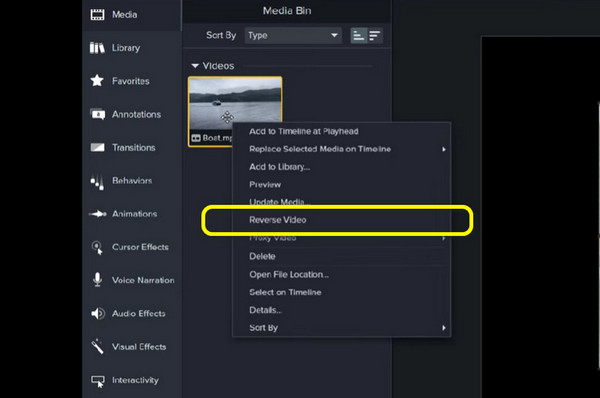600x398 pixels.
Task: Open the Animations arrow icon
Action: pyautogui.click(x=98, y=214)
